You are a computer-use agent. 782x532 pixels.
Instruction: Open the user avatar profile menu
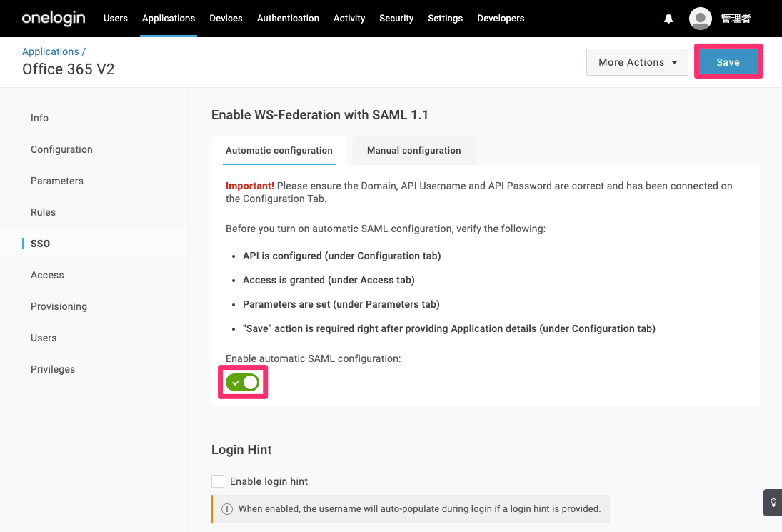click(700, 19)
